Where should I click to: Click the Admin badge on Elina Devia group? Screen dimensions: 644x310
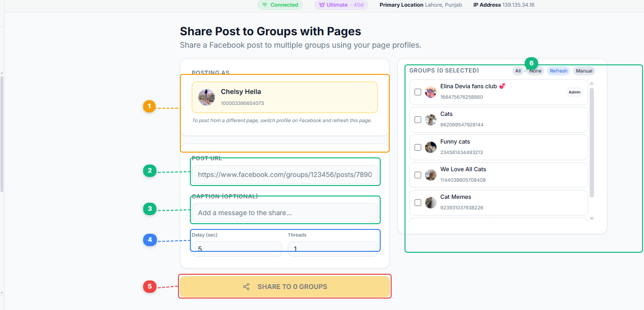tap(574, 92)
